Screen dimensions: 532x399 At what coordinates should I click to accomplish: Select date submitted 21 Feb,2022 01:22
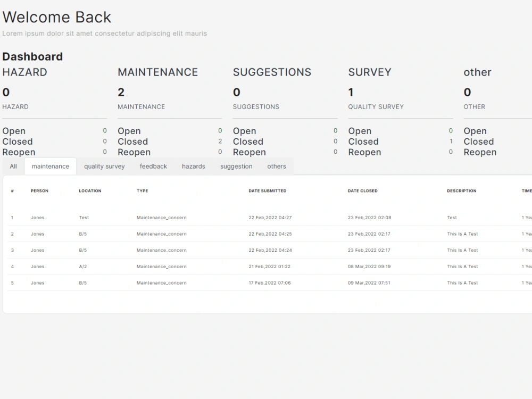[269, 267]
